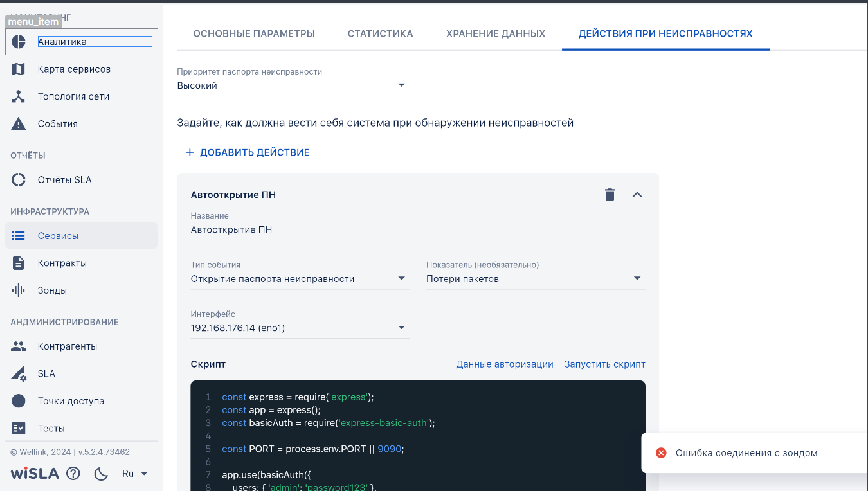
Task: Click the Ошибка соединения с зондом notification
Action: tap(755, 453)
